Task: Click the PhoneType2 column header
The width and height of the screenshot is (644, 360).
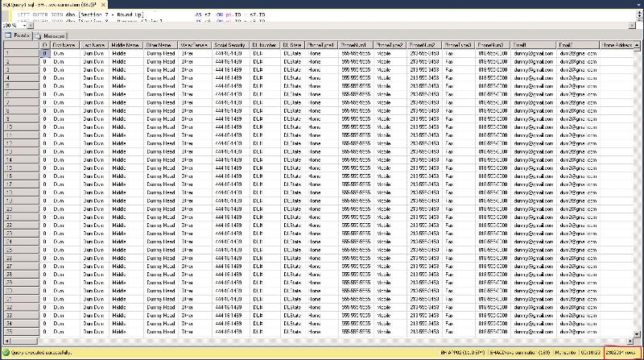Action: (390, 45)
